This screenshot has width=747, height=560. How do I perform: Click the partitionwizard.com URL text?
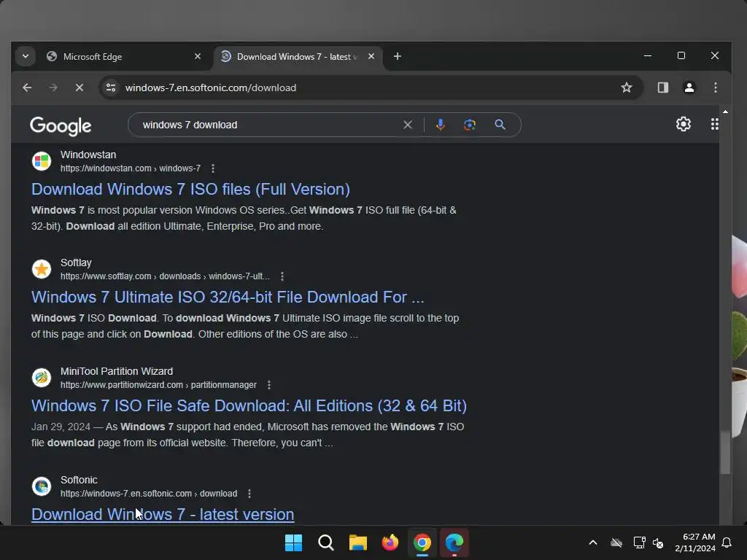click(158, 385)
